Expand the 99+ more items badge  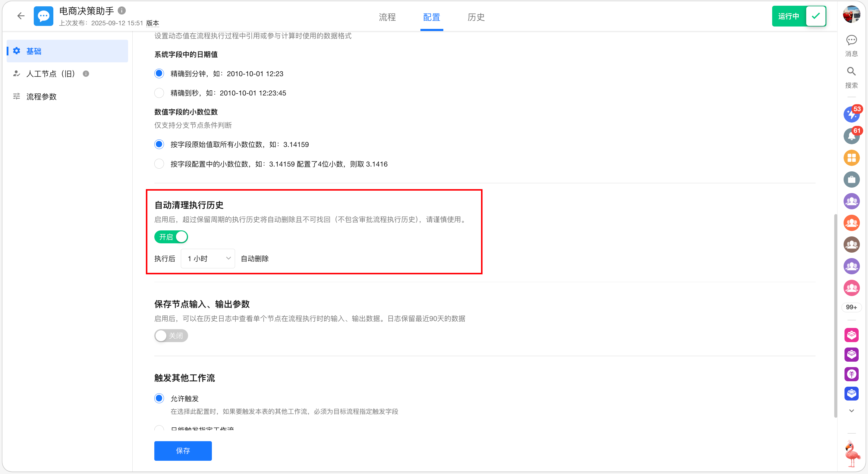point(851,307)
